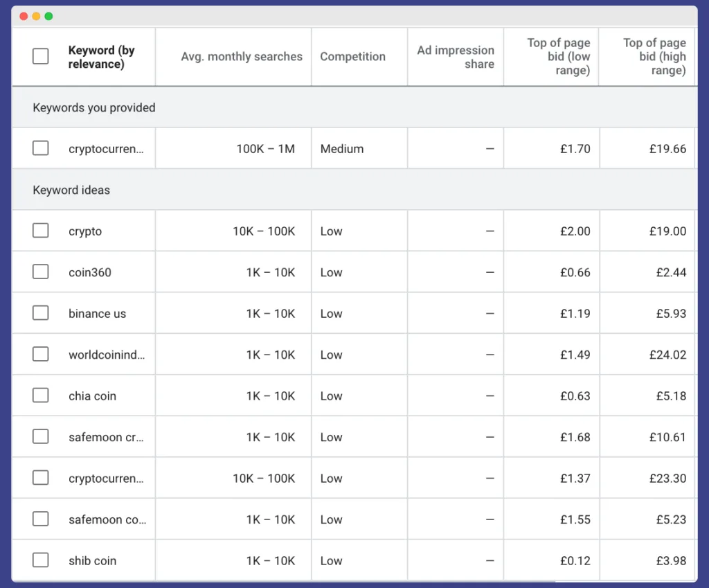The width and height of the screenshot is (709, 588).
Task: Click the Keywords you provided section row
Action: (x=93, y=108)
